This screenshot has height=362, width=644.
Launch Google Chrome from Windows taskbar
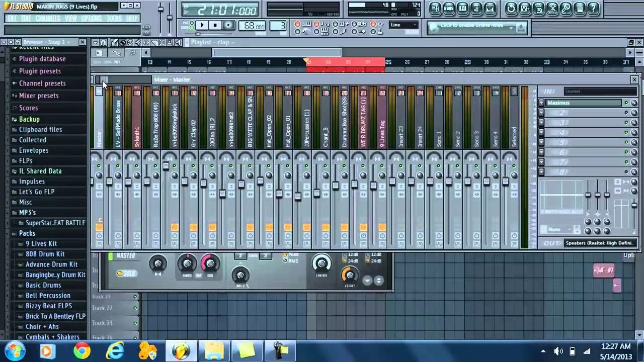pos(82,350)
